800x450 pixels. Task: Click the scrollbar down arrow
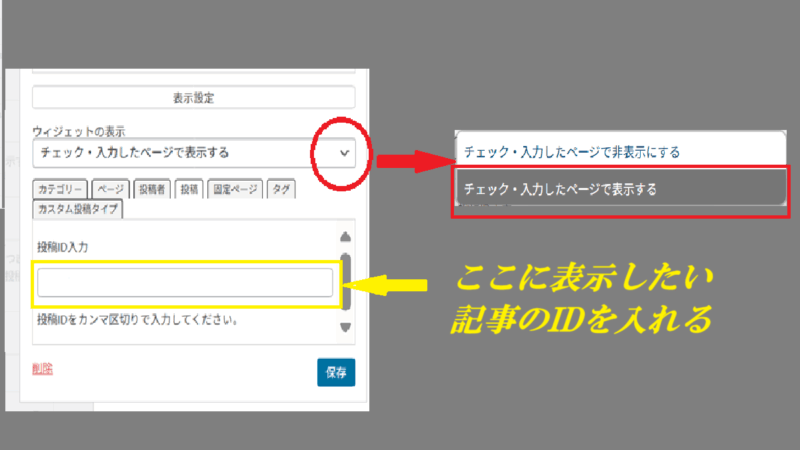coord(345,327)
